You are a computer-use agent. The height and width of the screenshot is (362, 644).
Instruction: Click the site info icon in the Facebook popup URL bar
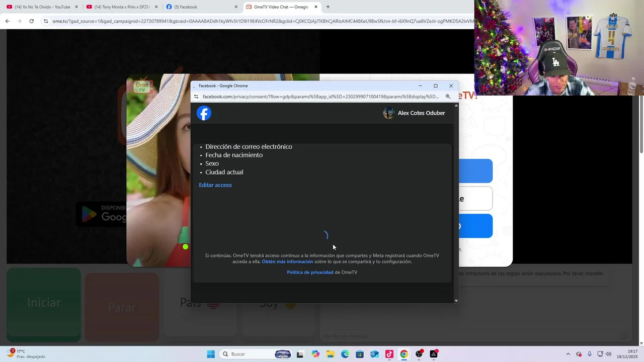[196, 97]
